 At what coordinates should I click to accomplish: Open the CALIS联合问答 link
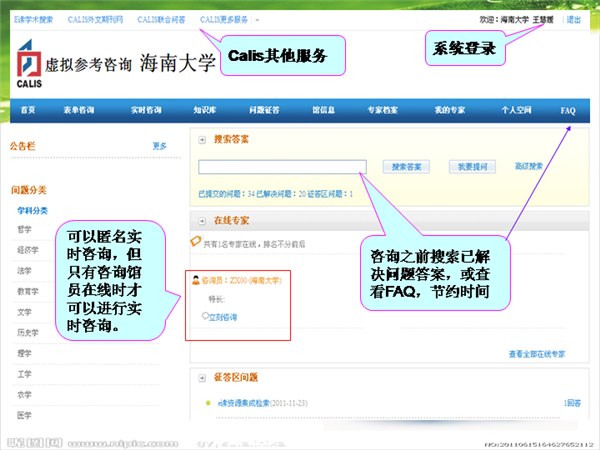click(x=161, y=20)
